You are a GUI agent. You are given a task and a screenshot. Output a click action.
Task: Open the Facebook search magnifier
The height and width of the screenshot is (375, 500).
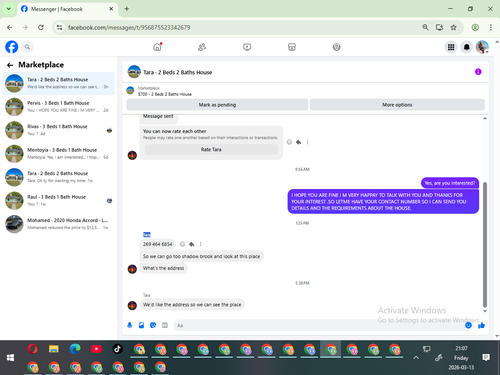tap(27, 47)
